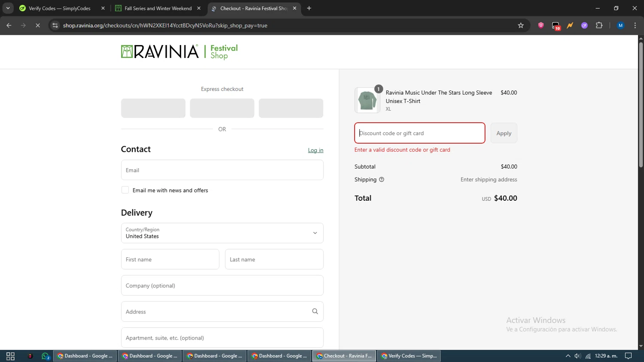Click the page vertical scrollbar thumb

coord(641,105)
